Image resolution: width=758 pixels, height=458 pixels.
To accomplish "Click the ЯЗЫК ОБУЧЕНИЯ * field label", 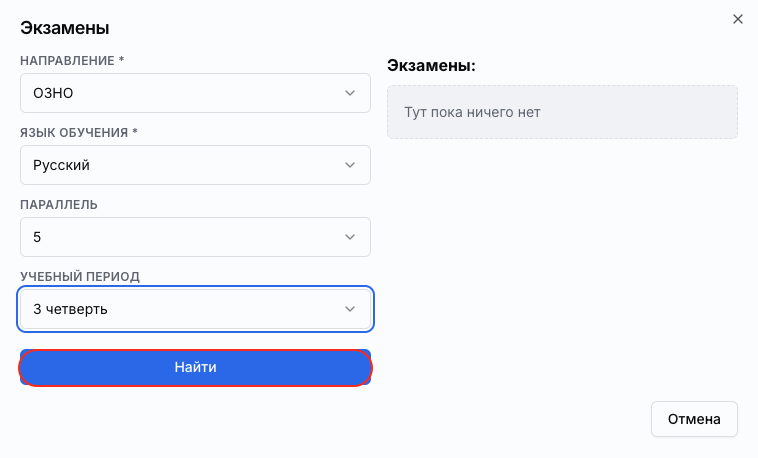I will (79, 133).
